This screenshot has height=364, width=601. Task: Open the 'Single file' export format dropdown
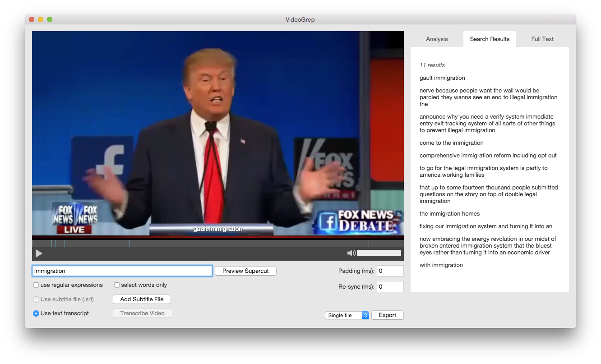(347, 315)
